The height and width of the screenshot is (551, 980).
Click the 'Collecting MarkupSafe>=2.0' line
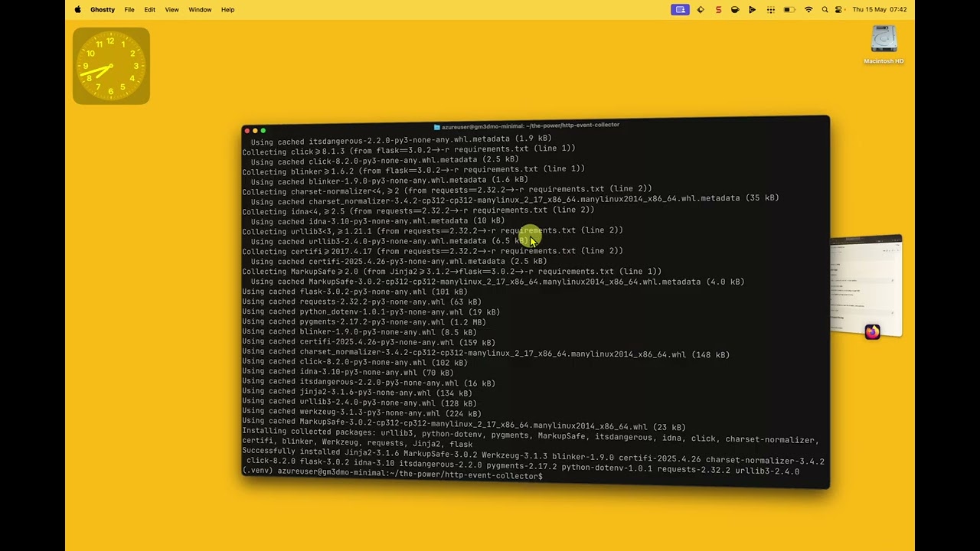pyautogui.click(x=452, y=271)
